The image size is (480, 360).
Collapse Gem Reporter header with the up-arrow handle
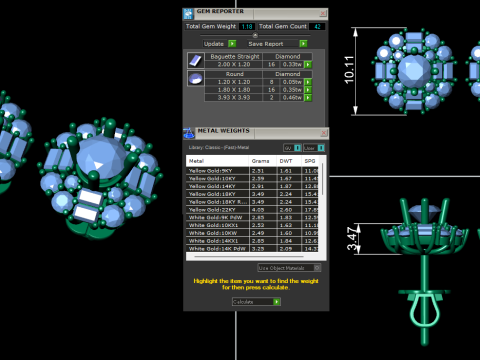tap(255, 35)
